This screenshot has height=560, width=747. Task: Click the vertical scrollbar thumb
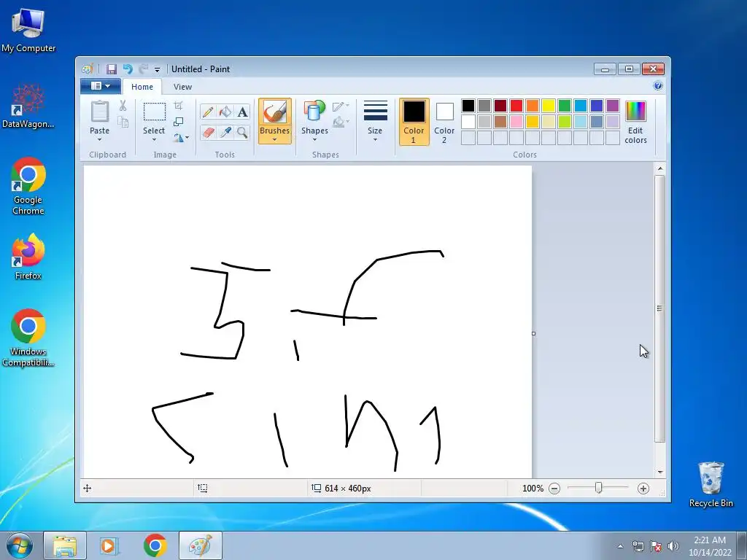tap(659, 308)
